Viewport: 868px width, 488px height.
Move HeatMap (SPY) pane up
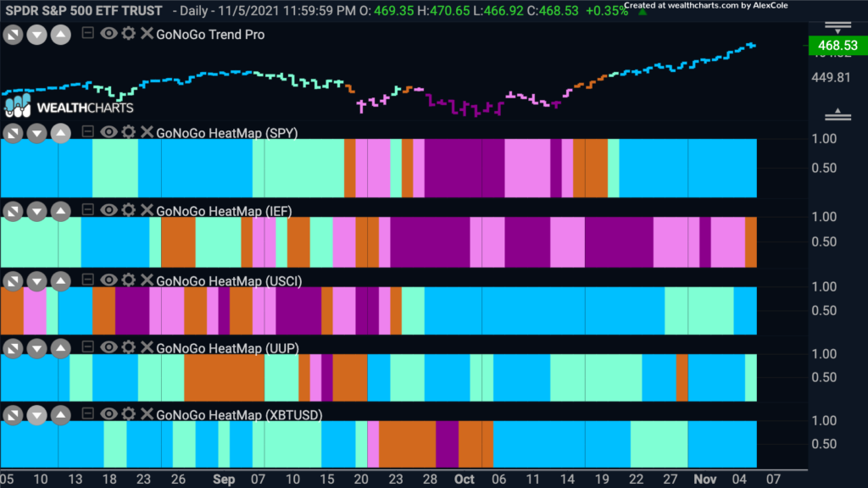61,133
